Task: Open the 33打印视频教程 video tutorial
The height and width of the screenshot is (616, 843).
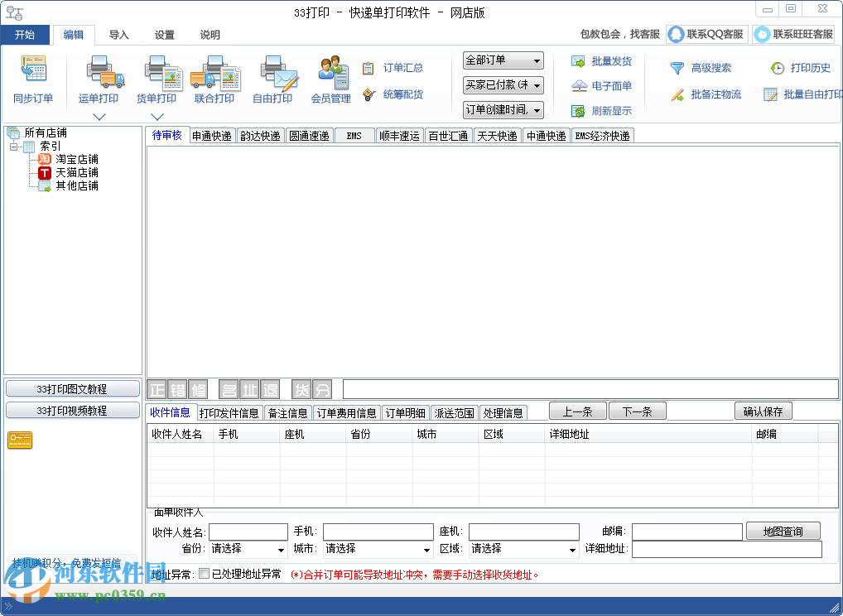Action: 72,410
